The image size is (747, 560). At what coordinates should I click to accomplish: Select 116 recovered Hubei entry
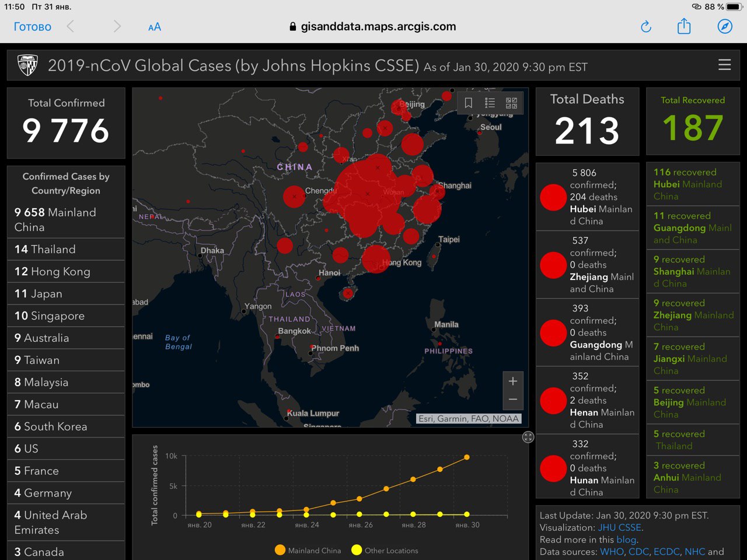[693, 184]
